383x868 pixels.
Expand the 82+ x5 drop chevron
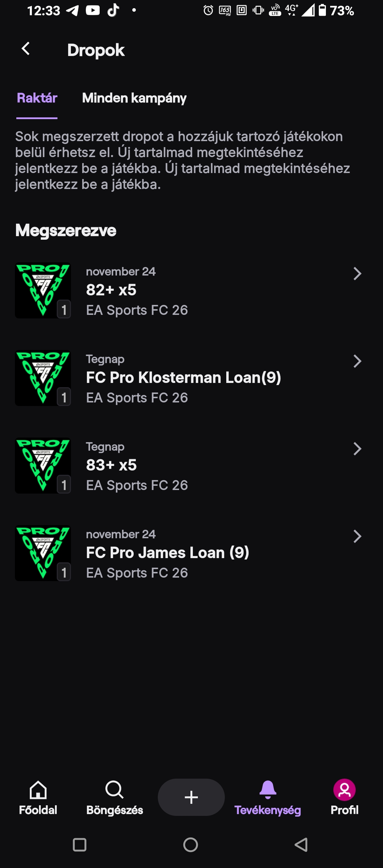tap(357, 274)
